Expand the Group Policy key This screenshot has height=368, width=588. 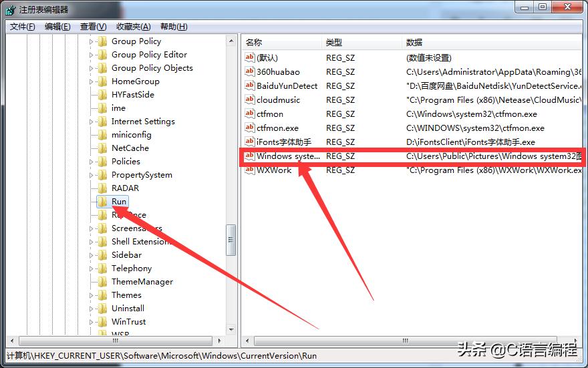91,41
